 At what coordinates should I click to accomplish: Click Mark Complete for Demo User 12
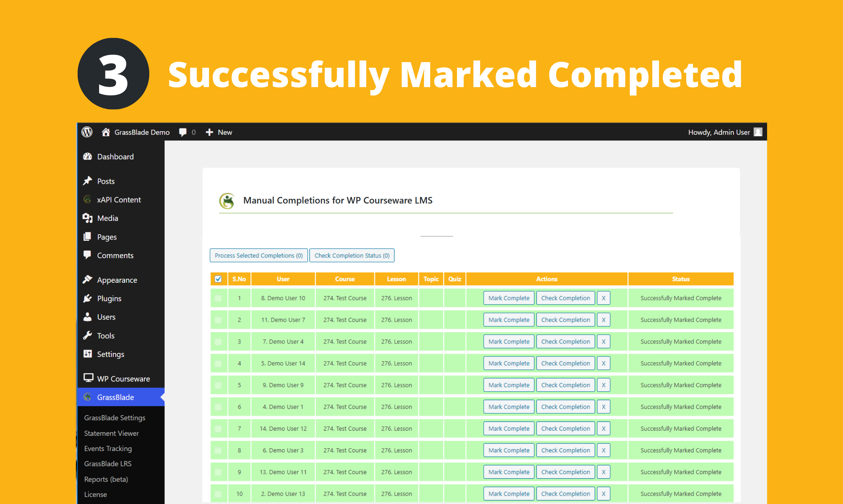509,428
